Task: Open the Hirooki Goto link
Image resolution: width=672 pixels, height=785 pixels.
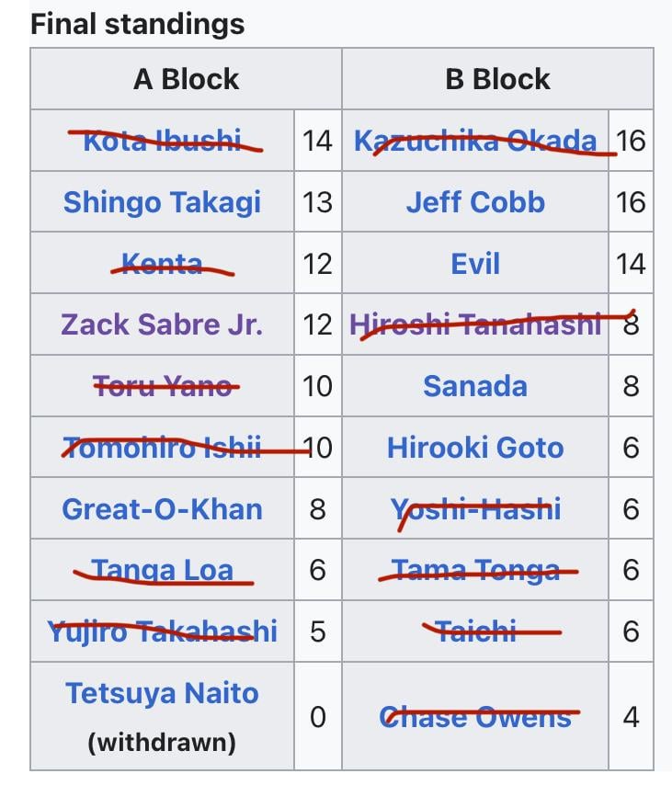Action: 474,448
